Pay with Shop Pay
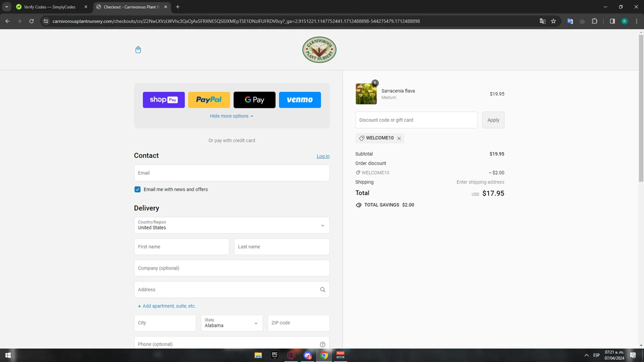The image size is (644, 362). pos(164,100)
